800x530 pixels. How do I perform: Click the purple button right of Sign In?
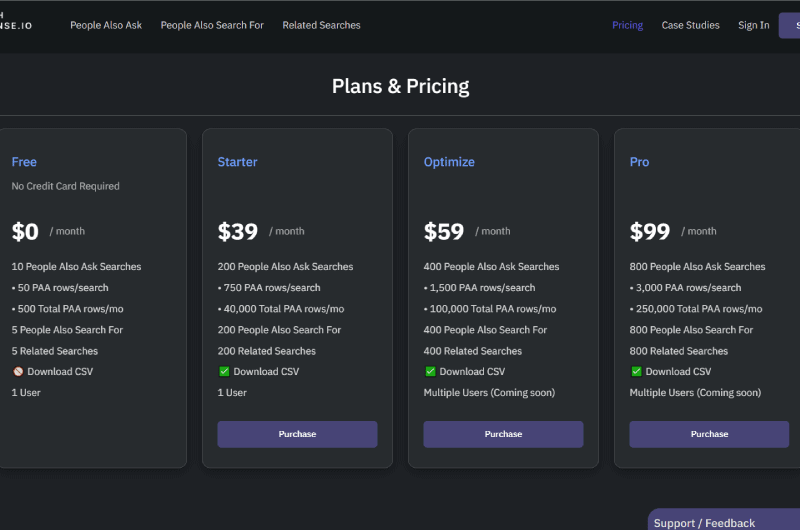point(789,26)
